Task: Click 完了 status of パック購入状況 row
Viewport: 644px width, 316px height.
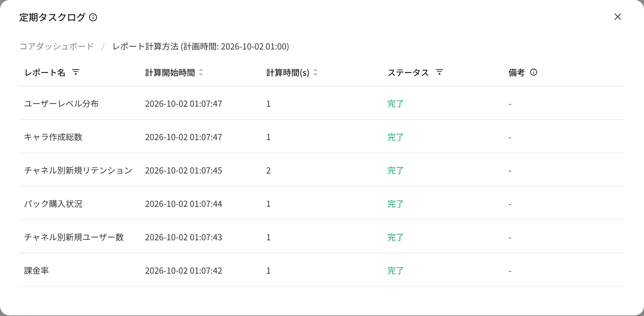Action: click(395, 204)
